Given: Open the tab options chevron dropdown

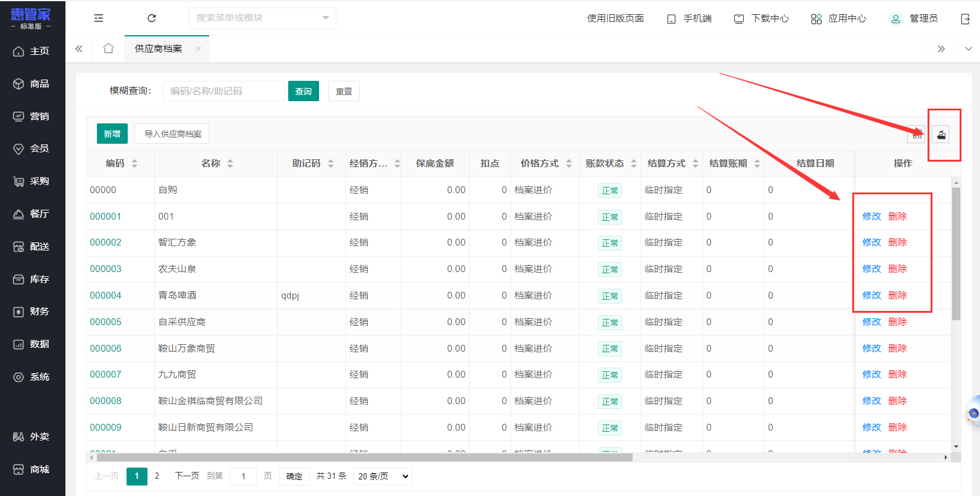Looking at the screenshot, I should [x=968, y=49].
